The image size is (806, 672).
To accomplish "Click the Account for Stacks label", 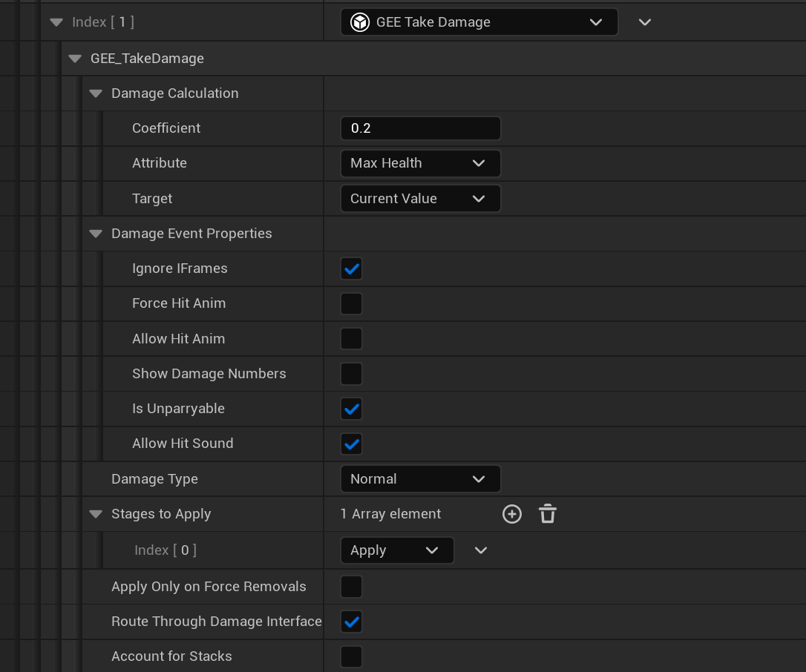I will pyautogui.click(x=171, y=656).
